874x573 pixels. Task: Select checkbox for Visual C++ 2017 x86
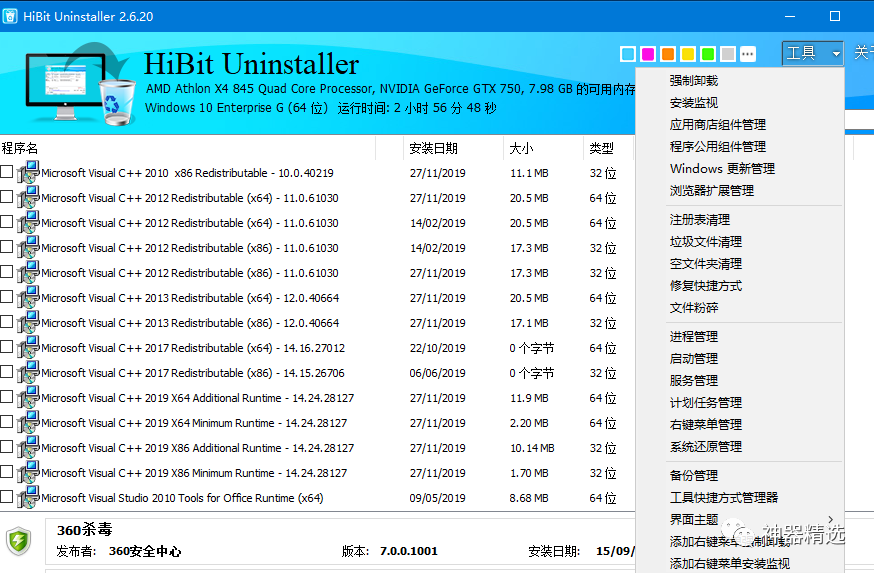(7, 372)
